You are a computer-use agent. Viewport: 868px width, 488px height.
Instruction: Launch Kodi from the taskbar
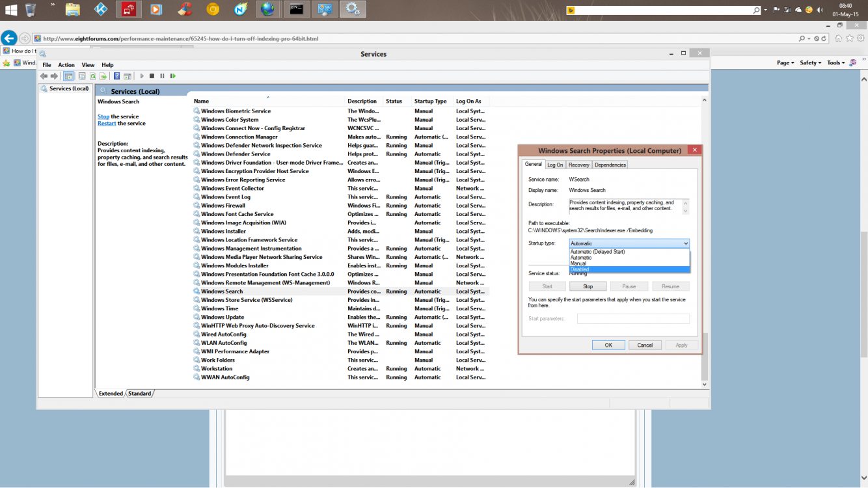[x=101, y=10]
